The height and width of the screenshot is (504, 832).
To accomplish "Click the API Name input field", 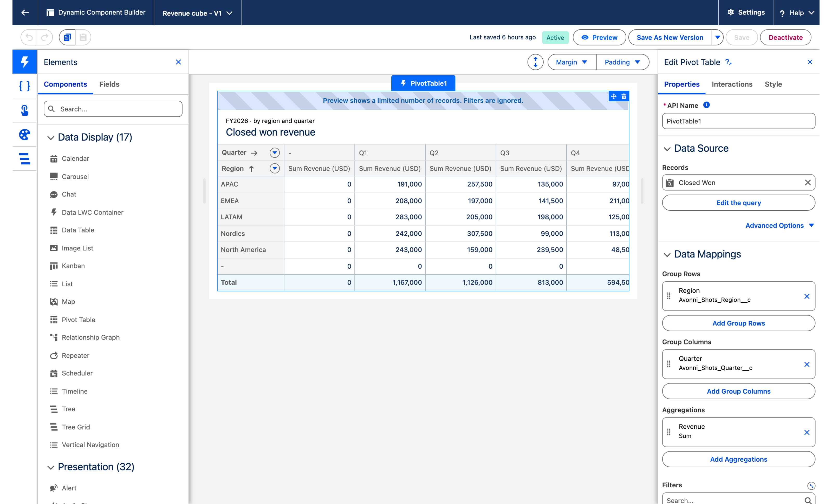I will click(738, 121).
